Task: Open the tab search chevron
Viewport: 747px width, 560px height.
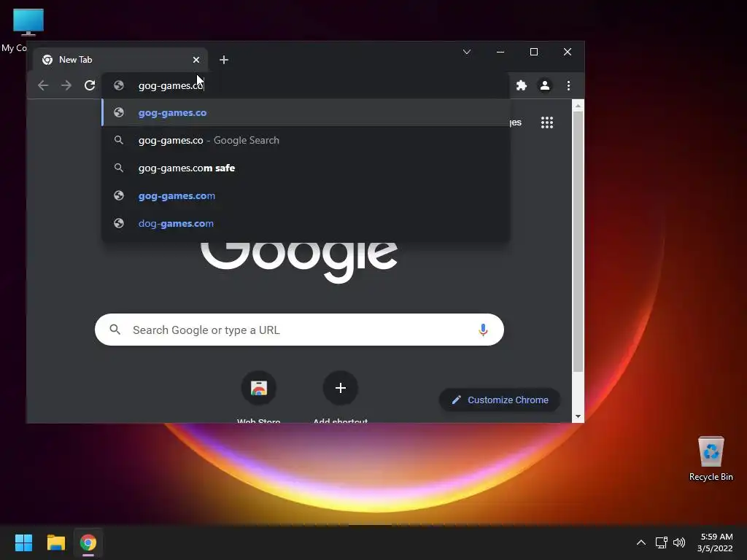Action: coord(467,52)
